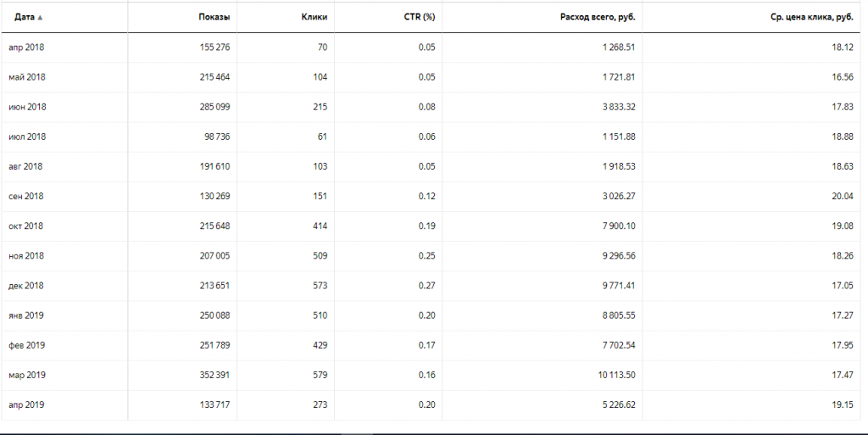Image resolution: width=868 pixels, height=435 pixels.
Task: Select the янв 2019 date cell
Action: 25,315
